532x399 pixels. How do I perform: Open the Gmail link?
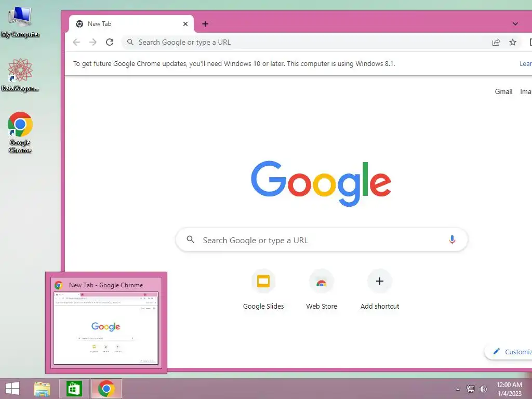503,91
